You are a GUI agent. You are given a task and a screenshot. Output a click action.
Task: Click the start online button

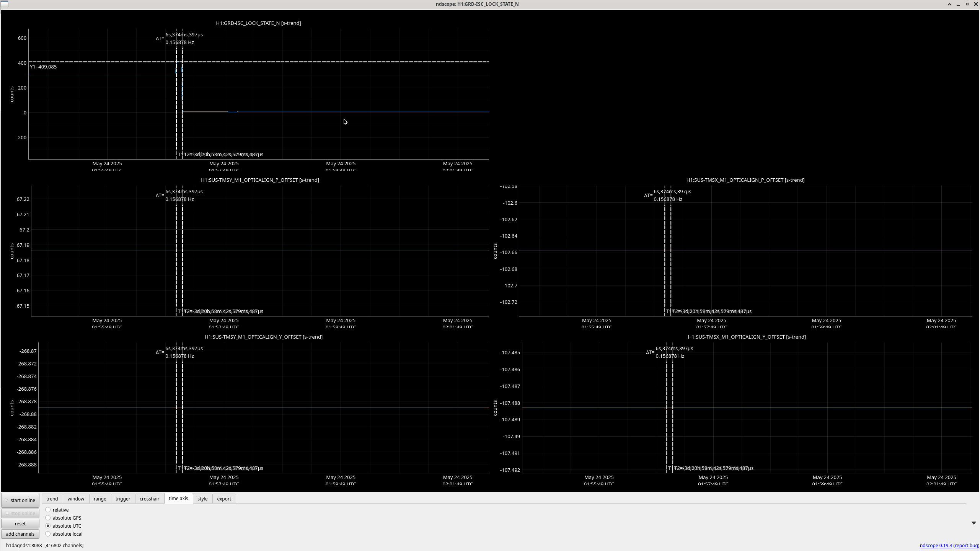click(20, 500)
